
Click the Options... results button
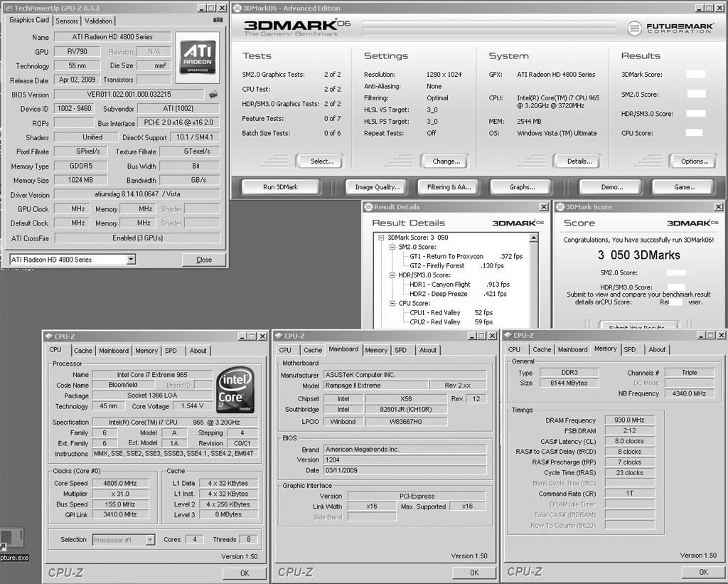694,161
